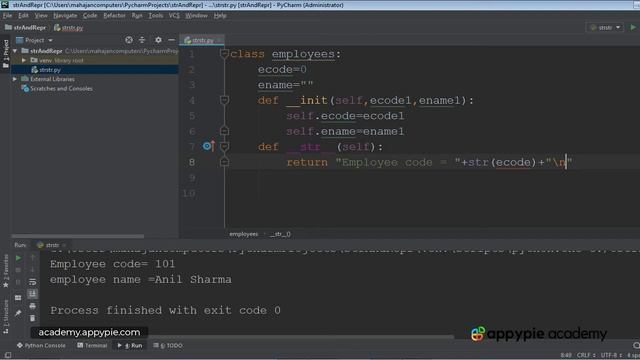Click the override gutter icon on line 7

pyautogui.click(x=208, y=146)
